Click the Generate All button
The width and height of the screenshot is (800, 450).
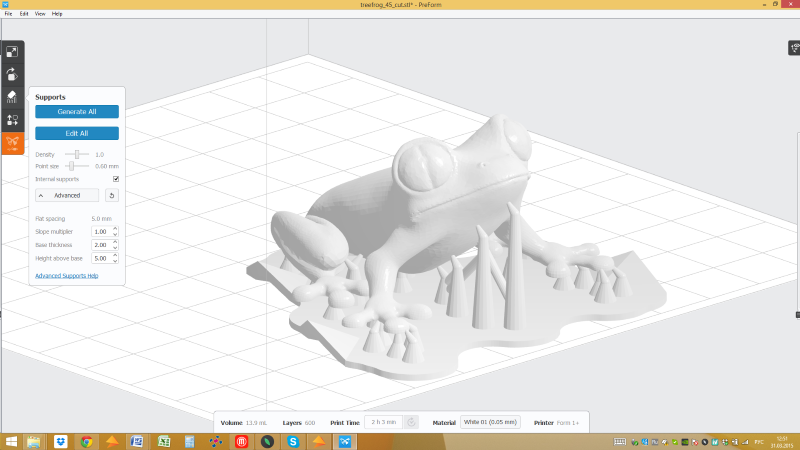coord(77,112)
